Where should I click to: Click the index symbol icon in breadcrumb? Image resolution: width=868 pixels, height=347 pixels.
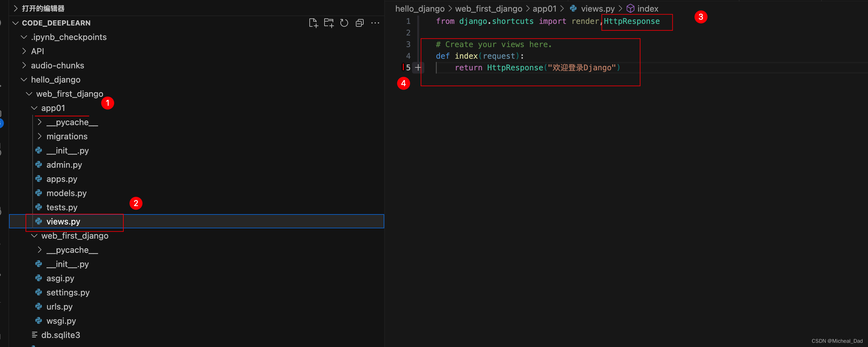630,8
